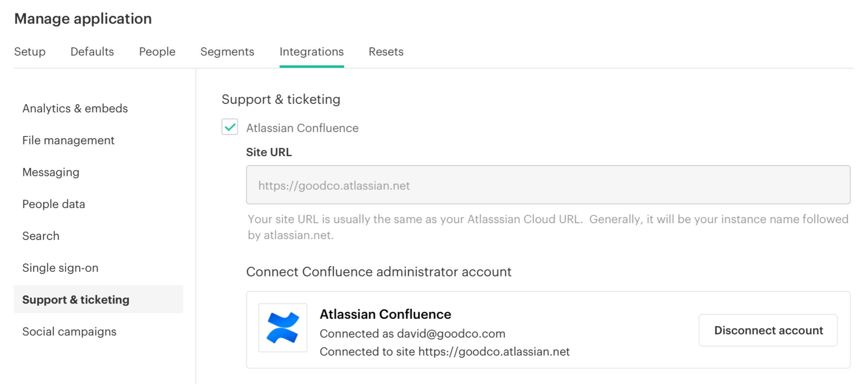Image resolution: width=868 pixels, height=384 pixels.
Task: Open Single sign-on settings
Action: 60,268
